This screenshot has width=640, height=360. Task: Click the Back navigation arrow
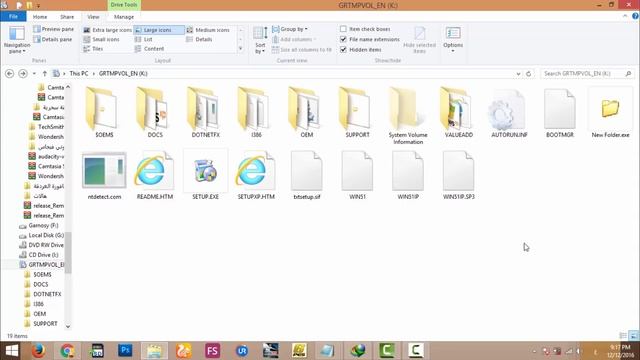[x=9, y=73]
